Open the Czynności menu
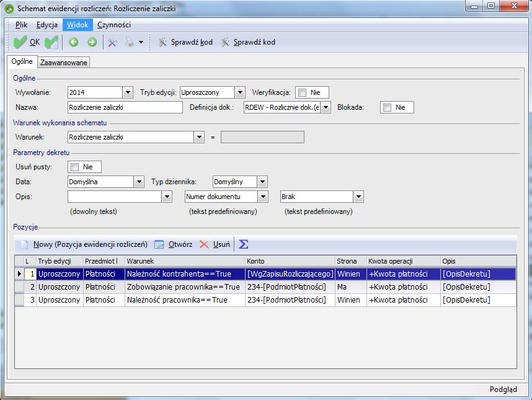The height and width of the screenshot is (400, 532). [114, 25]
